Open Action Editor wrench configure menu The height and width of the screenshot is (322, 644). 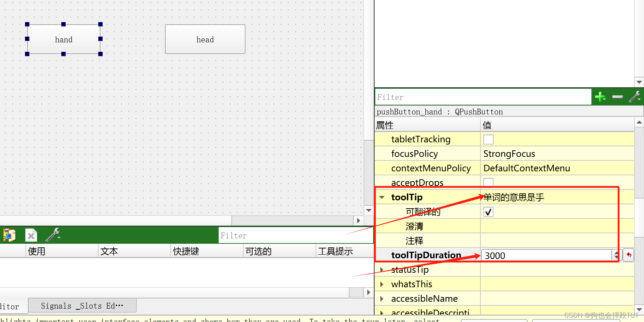53,235
